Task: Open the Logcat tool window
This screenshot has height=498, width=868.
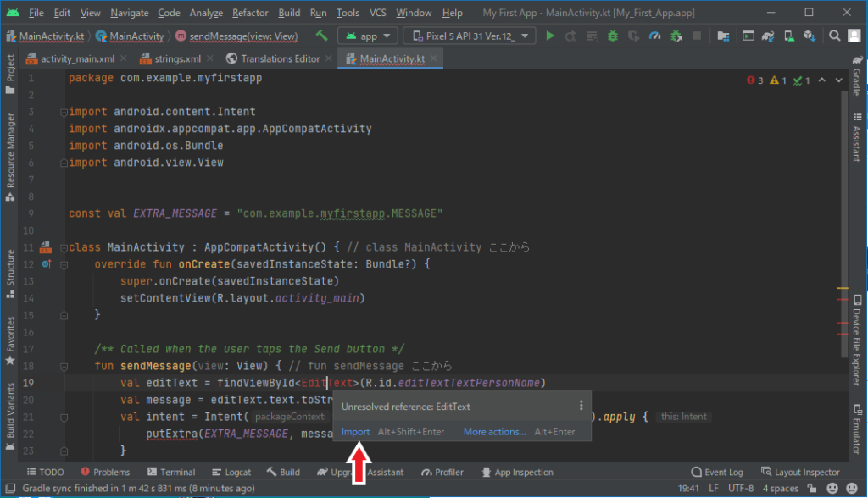Action: point(231,472)
